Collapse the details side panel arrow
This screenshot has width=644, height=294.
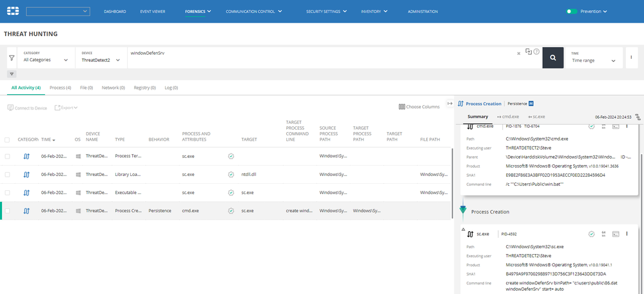pos(450,104)
